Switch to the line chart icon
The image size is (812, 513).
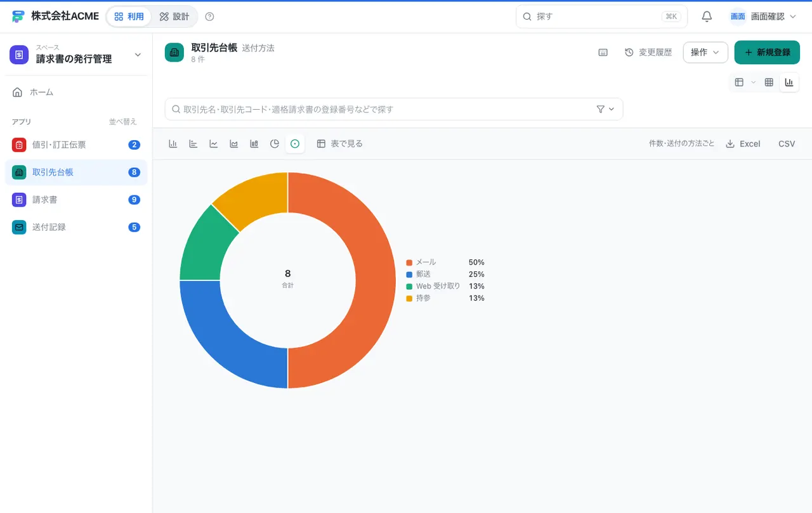point(214,144)
